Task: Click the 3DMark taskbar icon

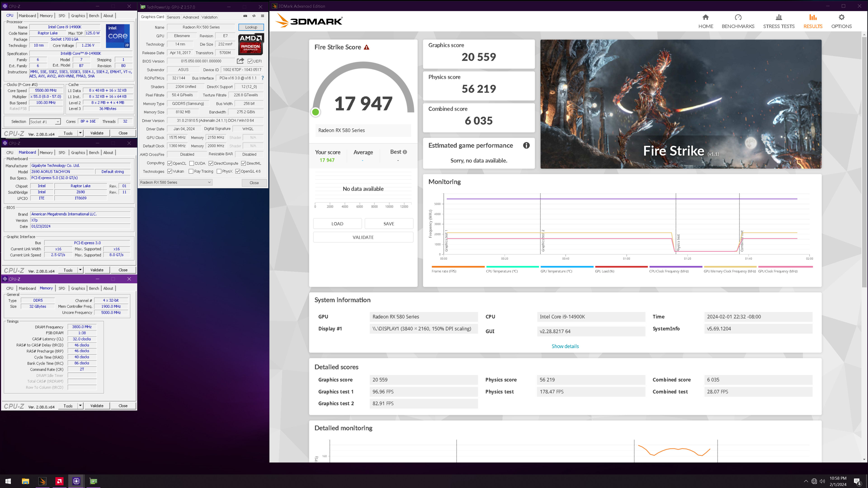Action: click(42, 481)
